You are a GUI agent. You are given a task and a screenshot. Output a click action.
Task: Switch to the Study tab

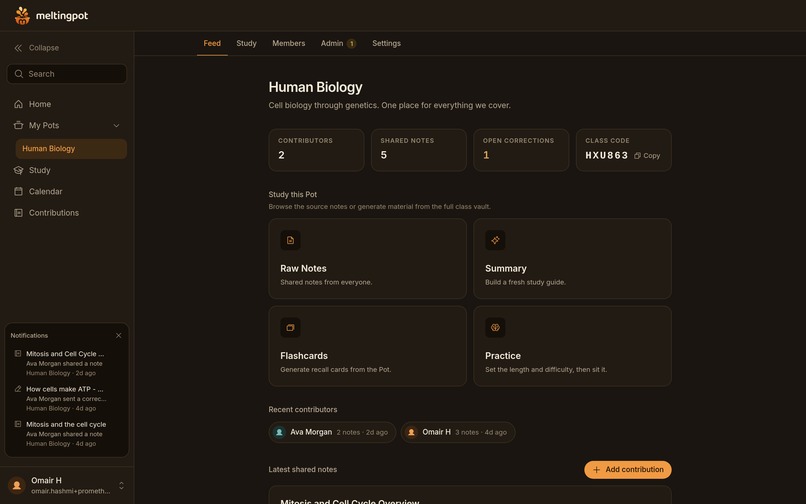pyautogui.click(x=246, y=44)
